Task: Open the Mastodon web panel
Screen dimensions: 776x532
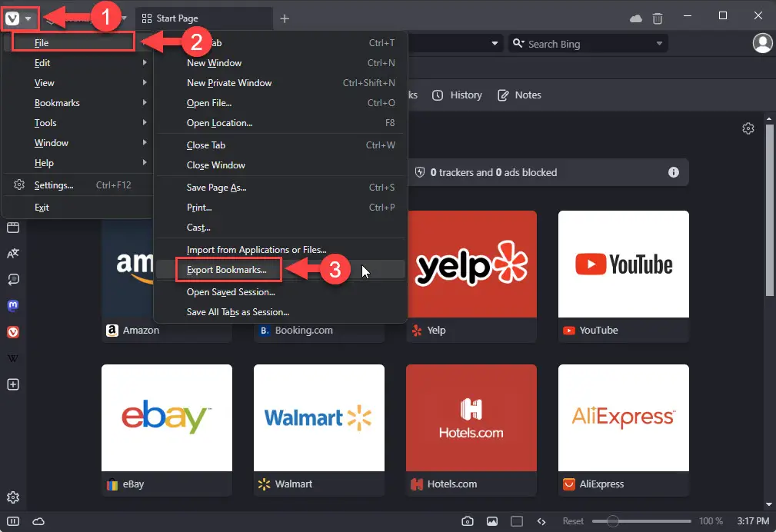Action: click(13, 306)
